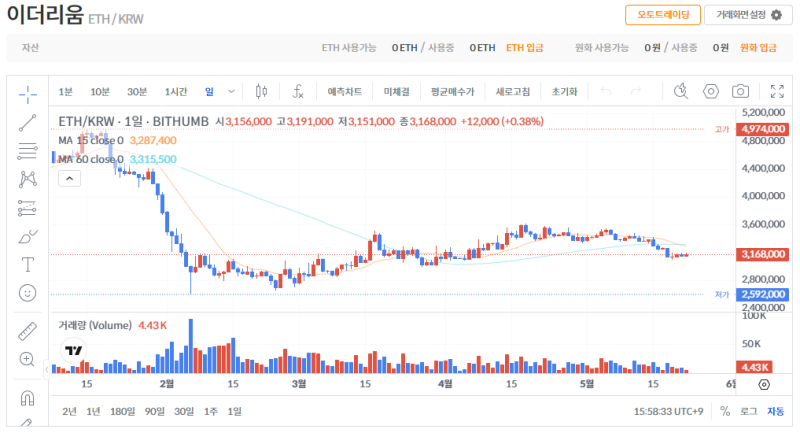Screen dimensions: 800x433
Task: Click the MA 15 close indicator label
Action: coord(91,140)
